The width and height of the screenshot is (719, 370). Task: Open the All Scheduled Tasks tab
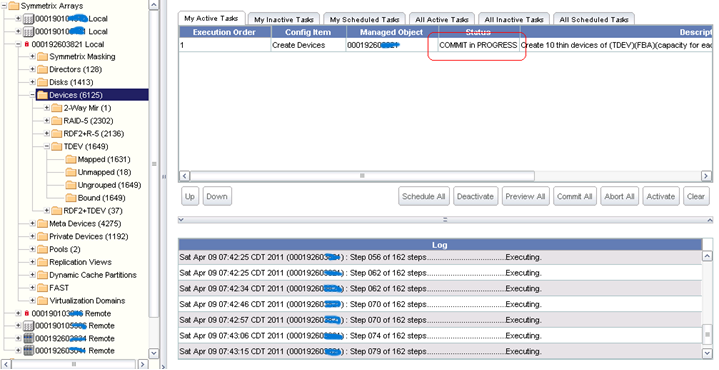594,19
